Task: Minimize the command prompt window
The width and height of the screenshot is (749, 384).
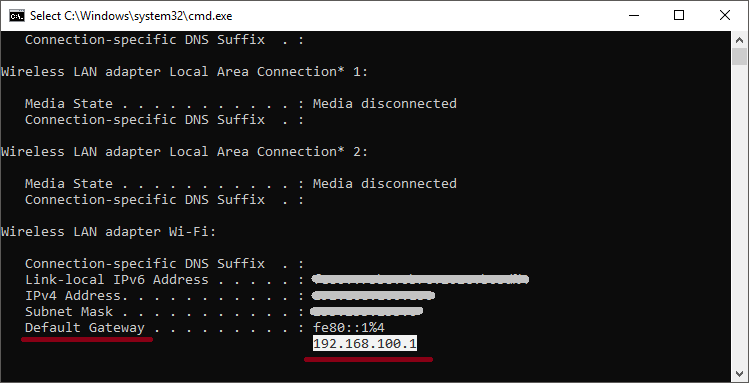Action: [634, 15]
